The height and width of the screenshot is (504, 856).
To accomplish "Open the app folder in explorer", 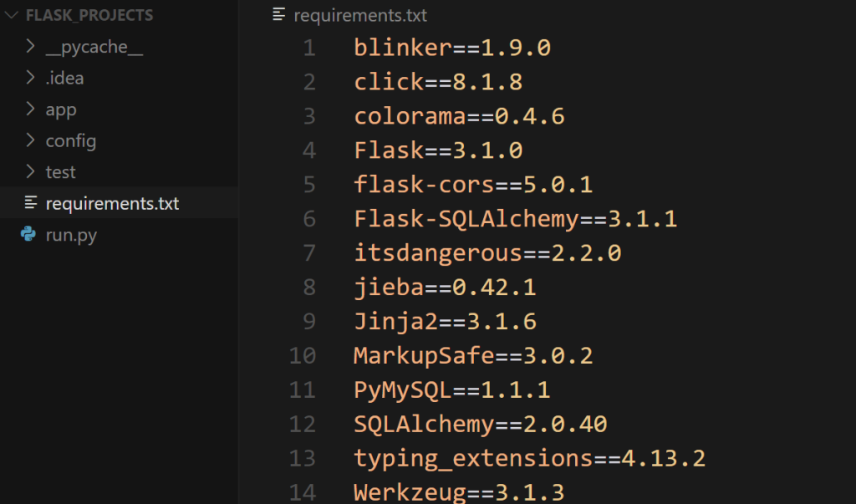I will pyautogui.click(x=61, y=109).
